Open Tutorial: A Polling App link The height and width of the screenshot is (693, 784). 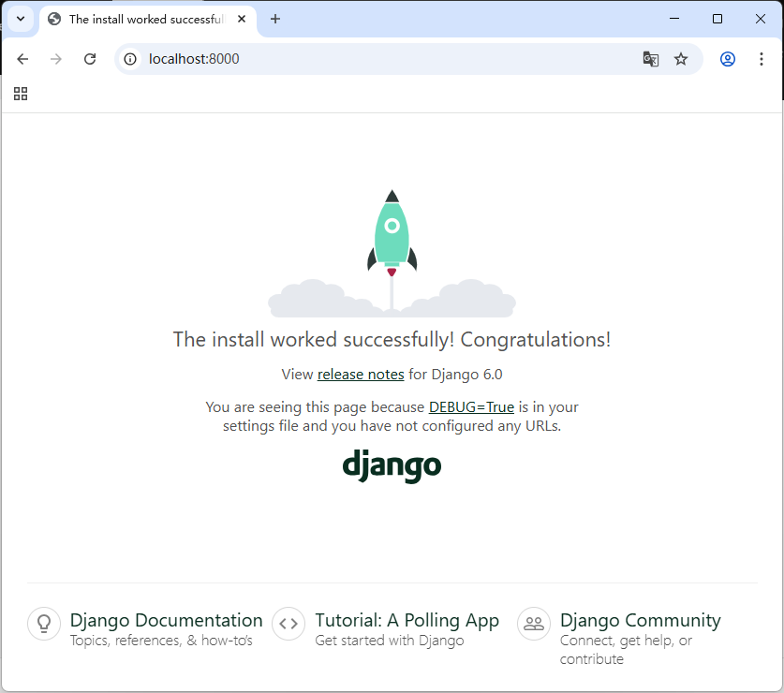point(407,620)
